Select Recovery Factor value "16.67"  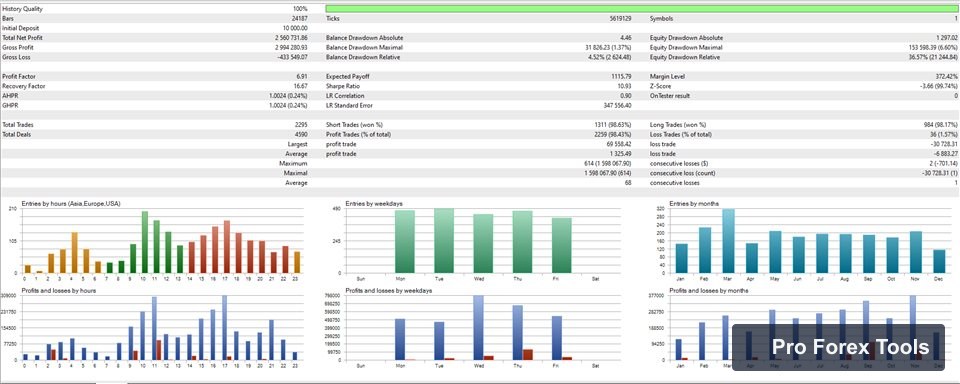(301, 86)
